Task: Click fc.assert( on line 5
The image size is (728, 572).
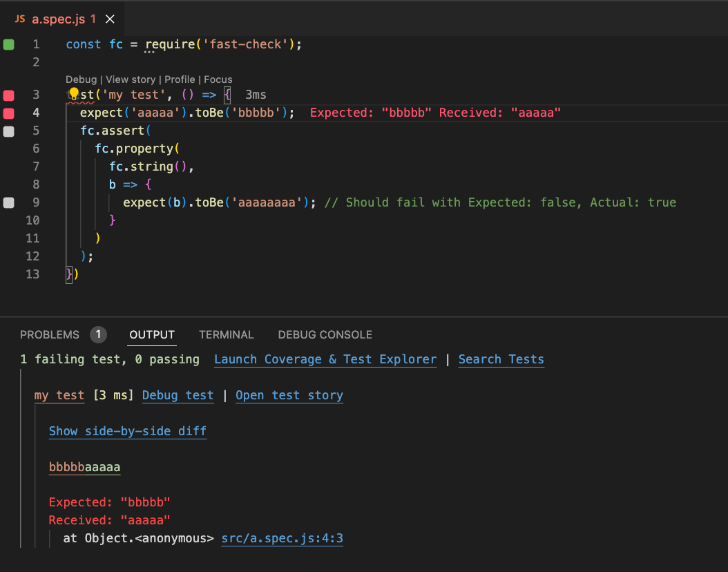Action: pos(115,131)
